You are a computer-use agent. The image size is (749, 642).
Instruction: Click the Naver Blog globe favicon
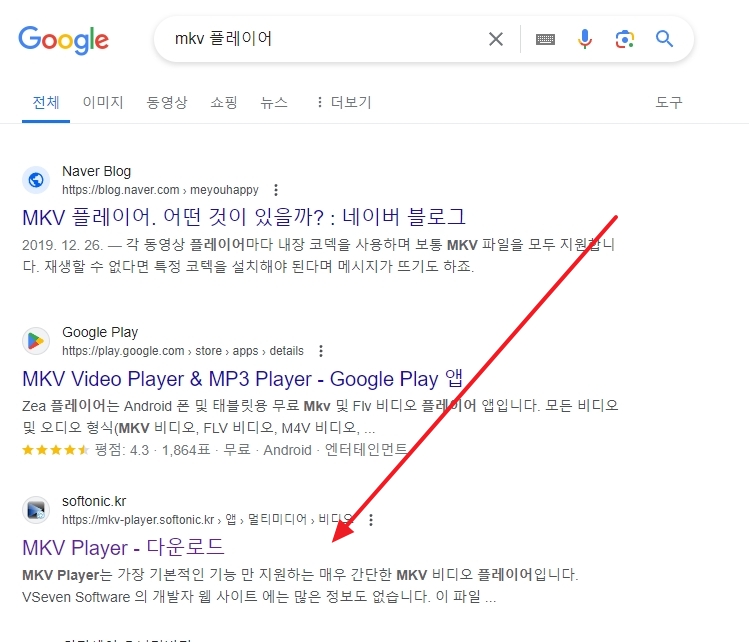tap(36, 180)
